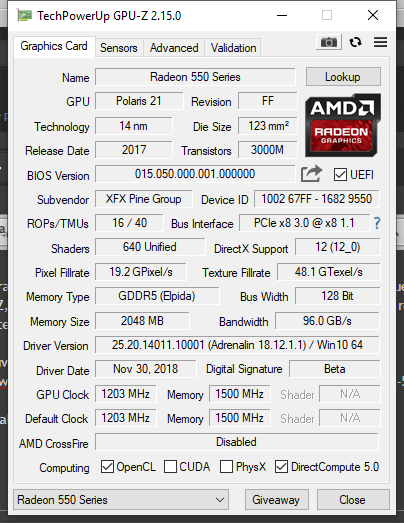The image size is (404, 523).
Task: Toggle the UEFI checkbox
Action: coord(340,174)
